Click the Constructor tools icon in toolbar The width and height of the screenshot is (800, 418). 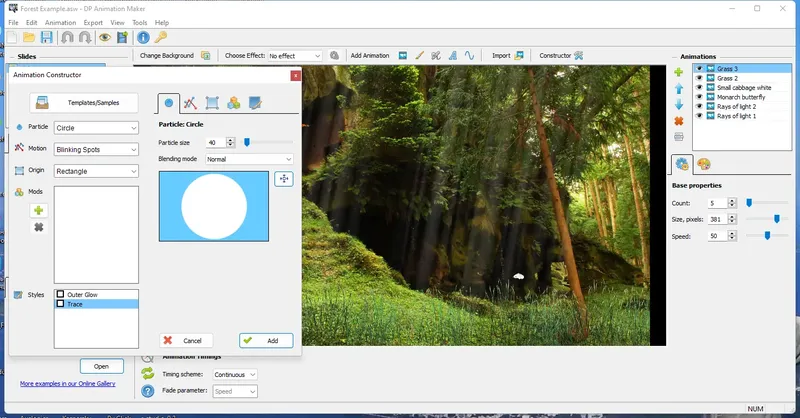(x=581, y=56)
